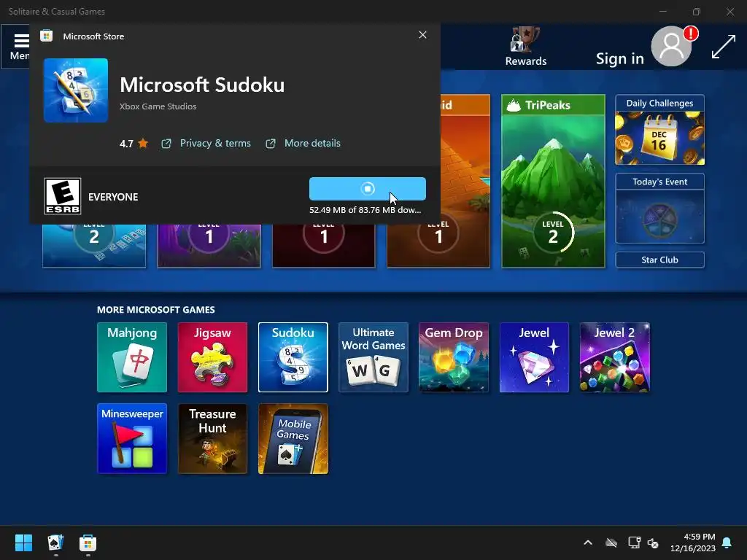
Task: Click Microsoft Sudoku app icon in Store popup
Action: click(76, 90)
